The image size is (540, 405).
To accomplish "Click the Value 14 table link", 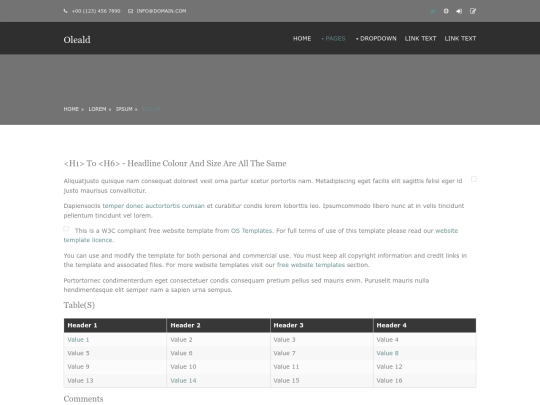I will click(183, 381).
